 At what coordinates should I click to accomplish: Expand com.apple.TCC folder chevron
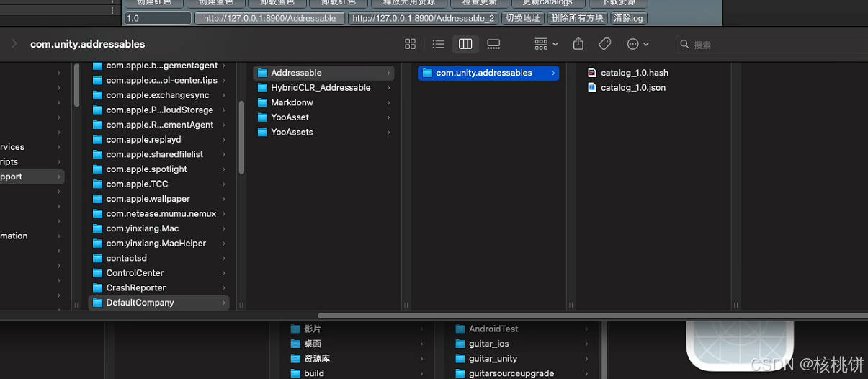224,184
